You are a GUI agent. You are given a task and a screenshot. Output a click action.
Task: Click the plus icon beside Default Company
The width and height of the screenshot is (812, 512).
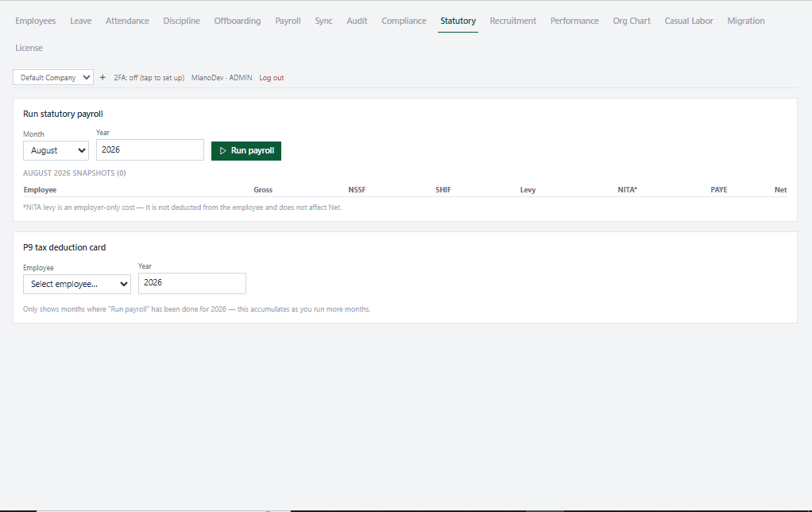(x=102, y=77)
